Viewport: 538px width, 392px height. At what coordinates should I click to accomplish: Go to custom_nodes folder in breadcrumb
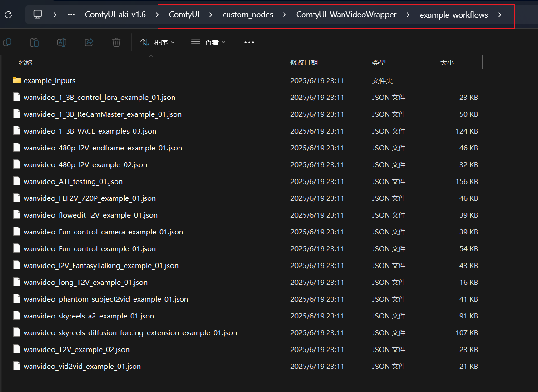[x=248, y=15]
